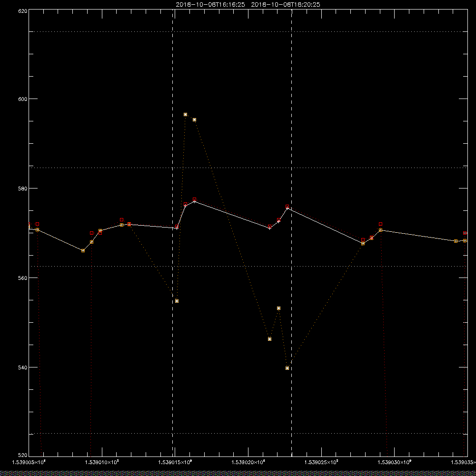Pick the orange outlier point near 595
Screen dimensions: 476x476
coord(195,119)
